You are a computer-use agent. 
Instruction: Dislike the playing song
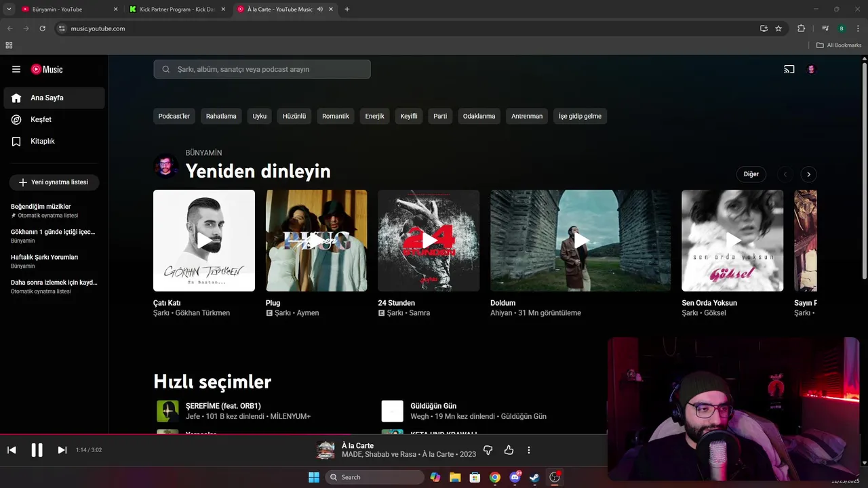click(x=488, y=450)
